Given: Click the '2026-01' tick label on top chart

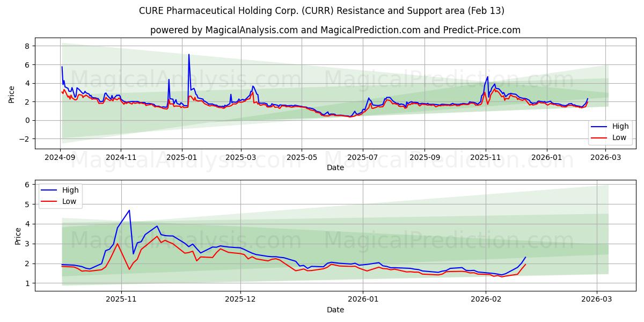Looking at the screenshot, I should tap(547, 157).
